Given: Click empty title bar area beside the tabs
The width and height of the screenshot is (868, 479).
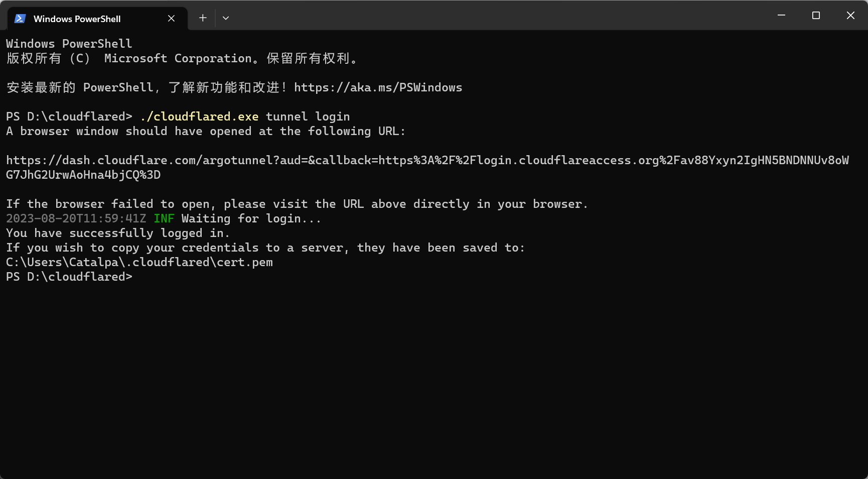Looking at the screenshot, I should 497,16.
